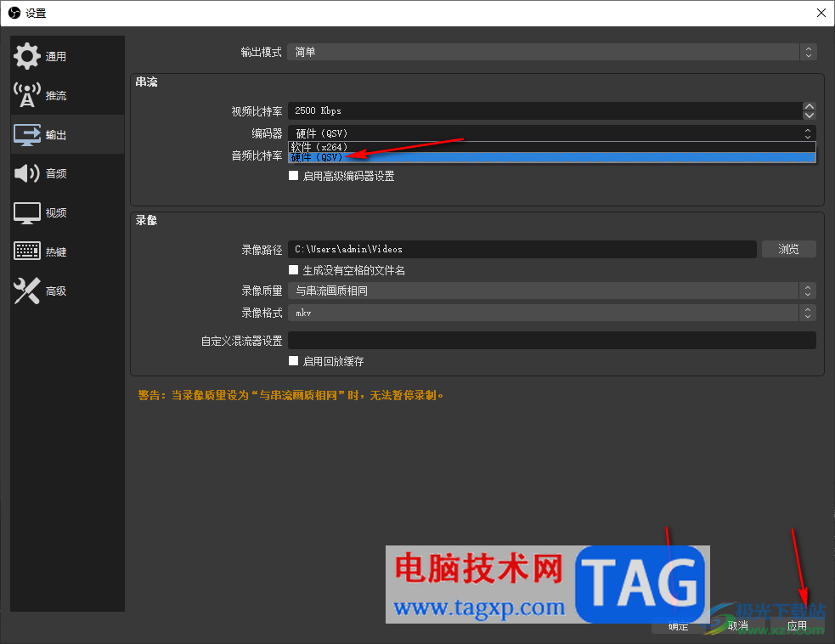The width and height of the screenshot is (835, 644).
Task: Click the 串流 section heading
Action: pyautogui.click(x=146, y=82)
